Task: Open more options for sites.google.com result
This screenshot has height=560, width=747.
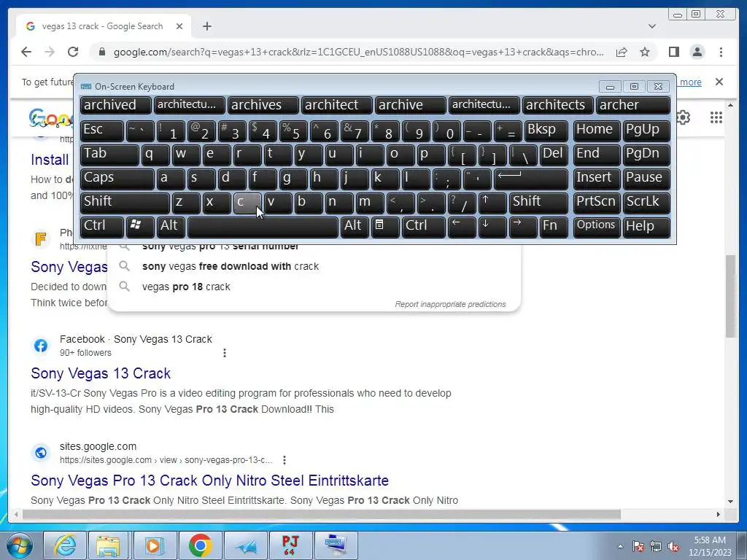Action: [x=285, y=460]
